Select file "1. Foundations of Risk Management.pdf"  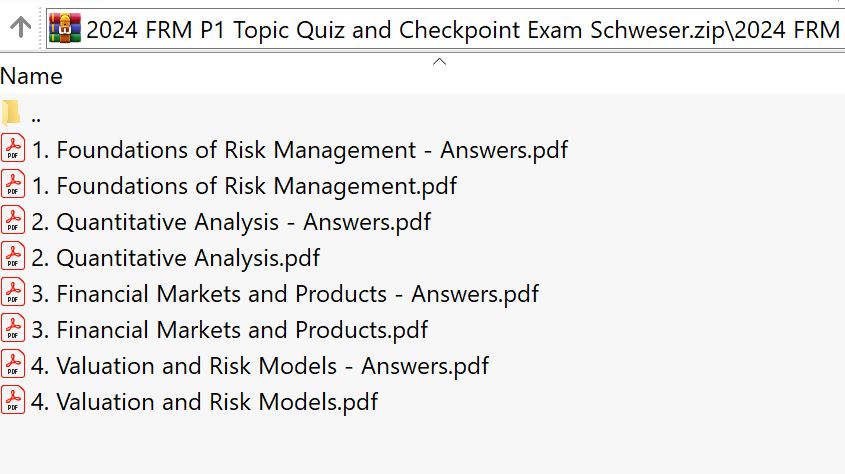point(244,185)
